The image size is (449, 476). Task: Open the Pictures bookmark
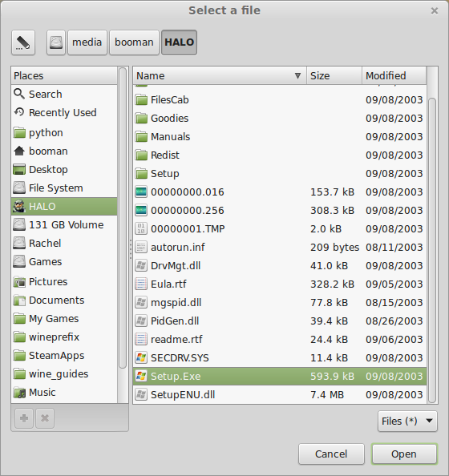(x=64, y=282)
